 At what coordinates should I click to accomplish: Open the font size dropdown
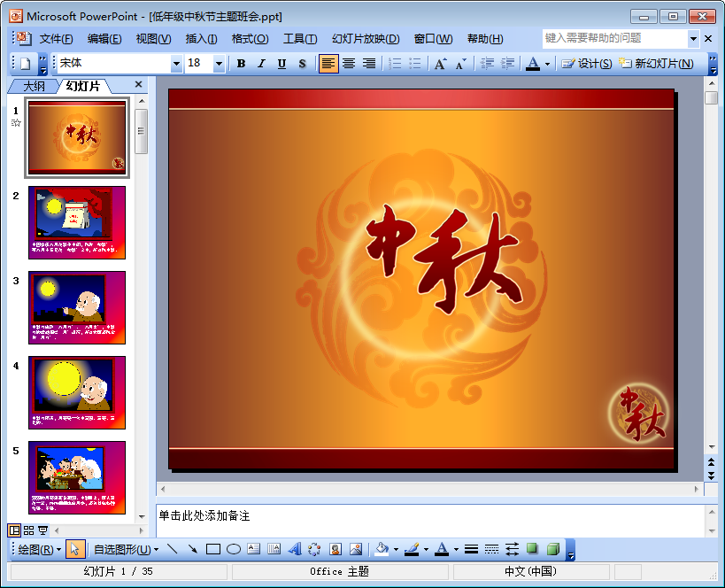pyautogui.click(x=220, y=64)
